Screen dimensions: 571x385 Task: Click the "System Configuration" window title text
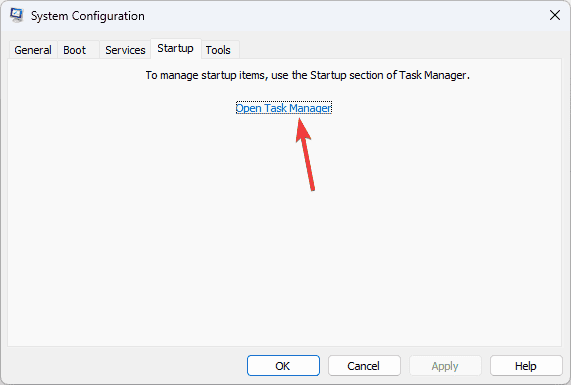pyautogui.click(x=87, y=16)
